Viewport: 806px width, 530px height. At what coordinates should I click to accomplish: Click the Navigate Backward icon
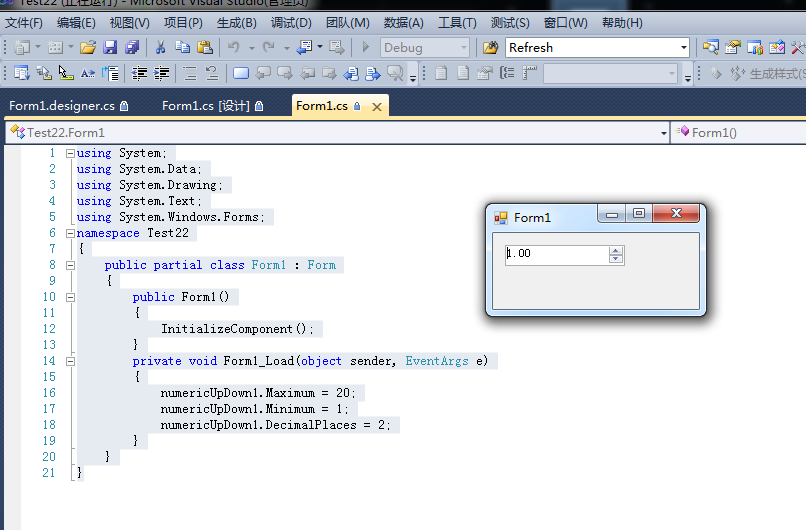tap(305, 48)
